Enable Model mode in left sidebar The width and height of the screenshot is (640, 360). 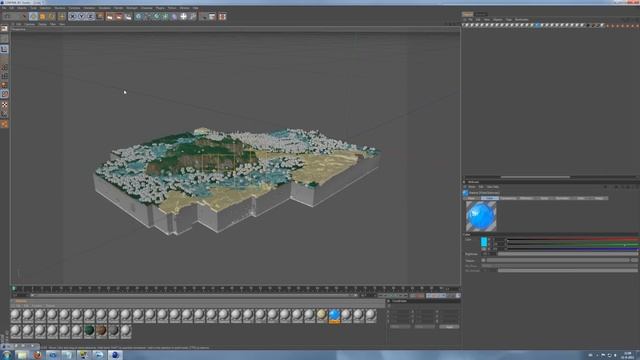coord(4,49)
